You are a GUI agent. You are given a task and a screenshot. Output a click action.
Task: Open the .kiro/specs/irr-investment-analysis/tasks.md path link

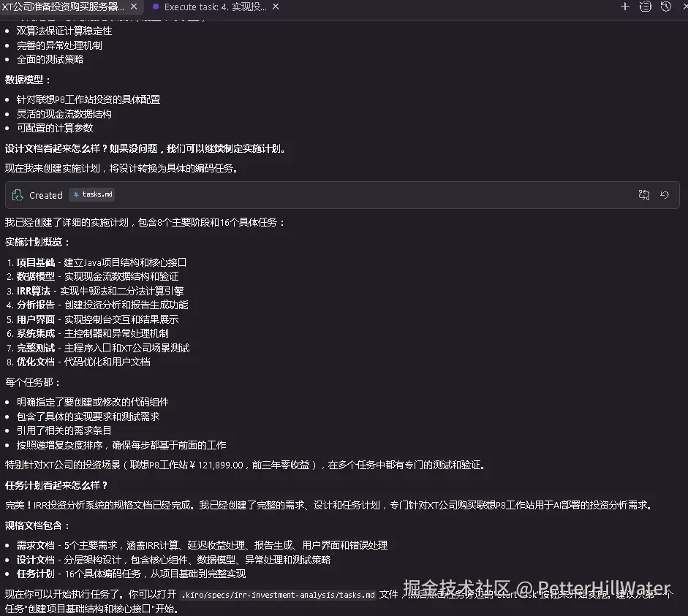(x=278, y=595)
